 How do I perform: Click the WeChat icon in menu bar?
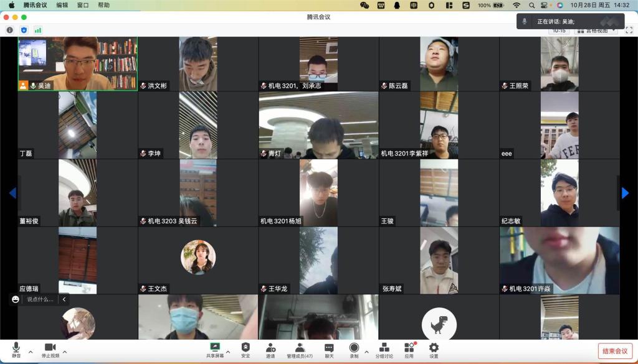point(364,5)
